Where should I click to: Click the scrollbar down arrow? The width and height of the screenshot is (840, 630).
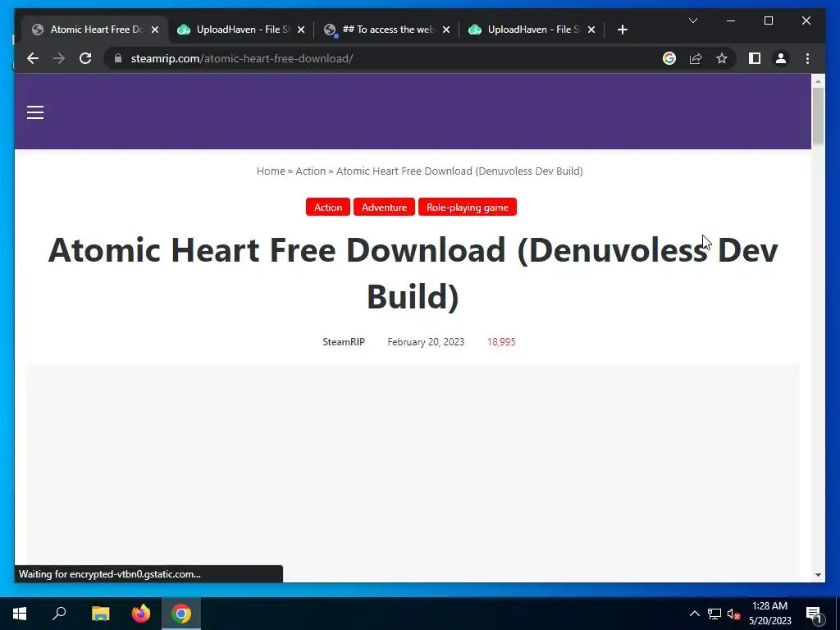click(818, 575)
